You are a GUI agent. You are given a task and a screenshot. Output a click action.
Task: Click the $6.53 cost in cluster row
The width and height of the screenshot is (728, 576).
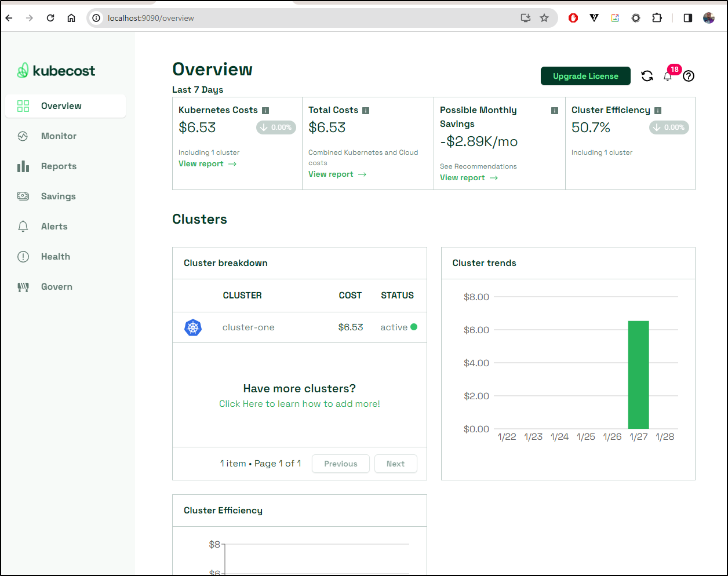351,327
